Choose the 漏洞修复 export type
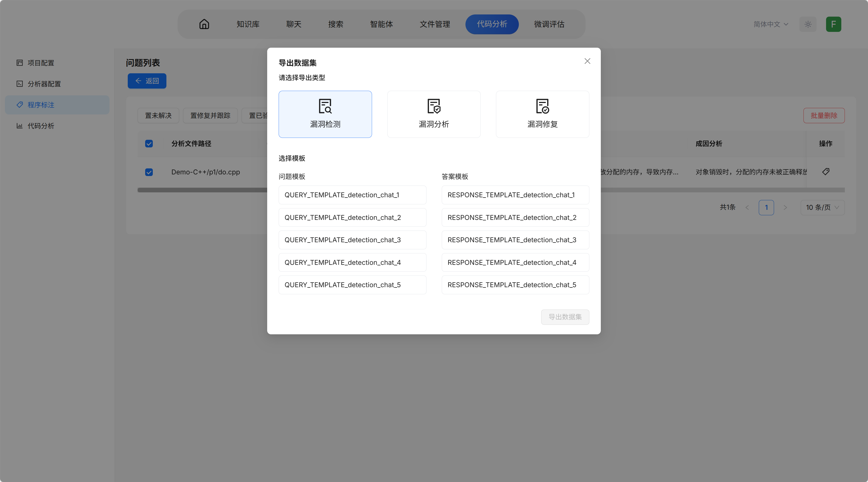Viewport: 868px width, 482px height. (542, 114)
